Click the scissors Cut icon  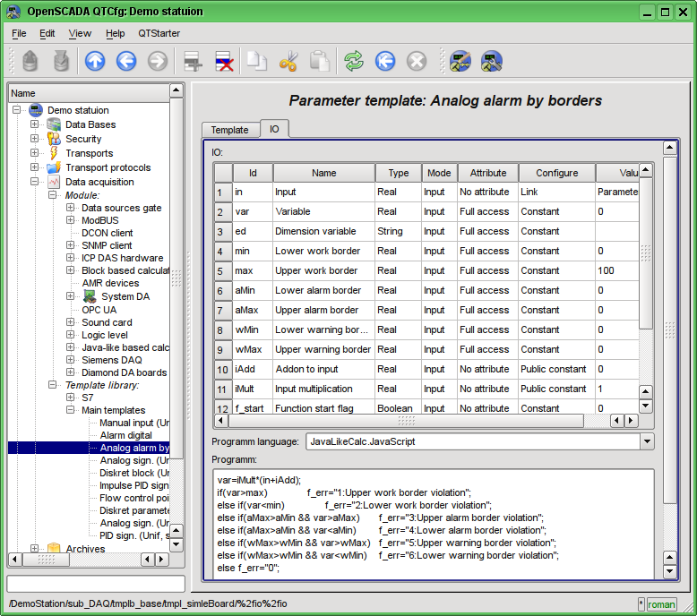point(288,61)
